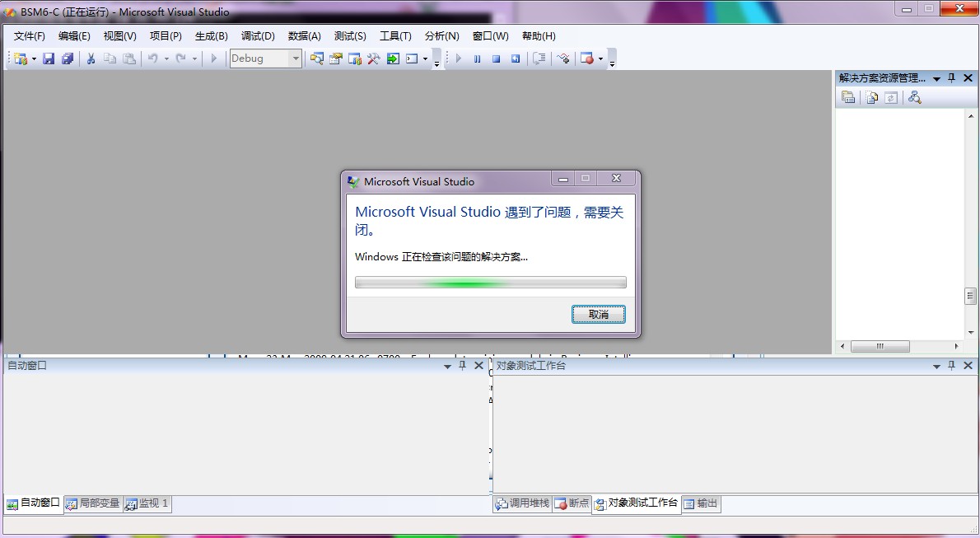Open the Find in Files magnifier icon
This screenshot has width=980, height=538.
317,58
